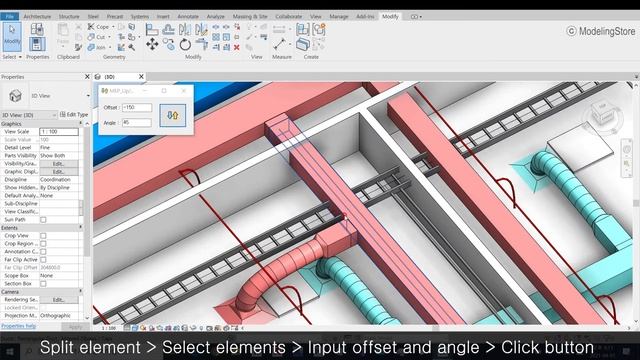Select the Paint tool in Geometry panel
Image resolution: width=640 pixels, height=360 pixels.
point(132,37)
